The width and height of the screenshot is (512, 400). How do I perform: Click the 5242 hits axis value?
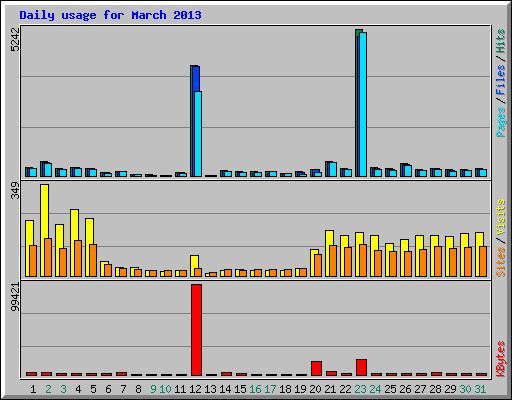[x=15, y=39]
